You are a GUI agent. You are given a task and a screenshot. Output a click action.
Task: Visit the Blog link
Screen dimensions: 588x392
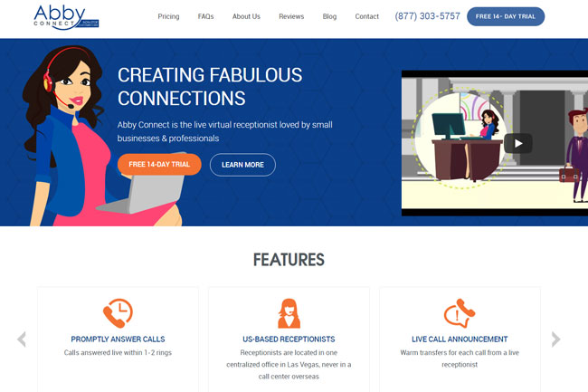pyautogui.click(x=329, y=16)
